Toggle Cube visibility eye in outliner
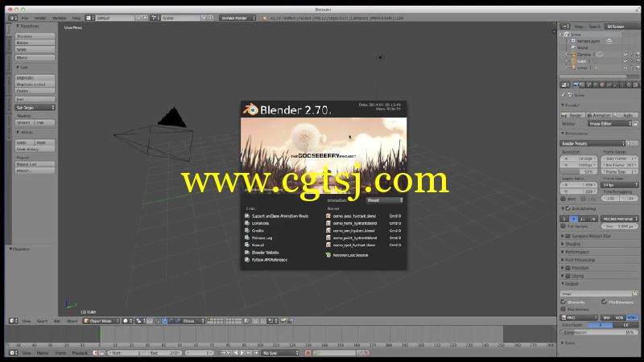The width and height of the screenshot is (644, 362). [x=625, y=61]
